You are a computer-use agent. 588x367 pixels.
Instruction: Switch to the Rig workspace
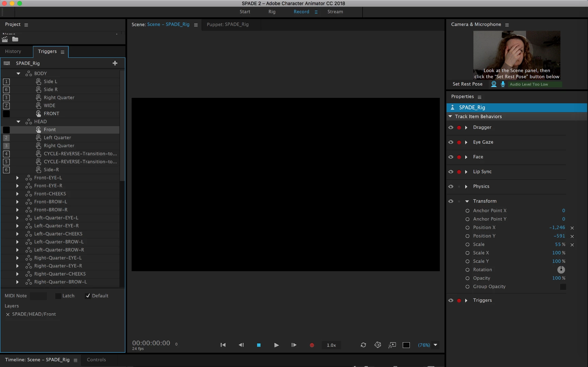[x=272, y=12]
